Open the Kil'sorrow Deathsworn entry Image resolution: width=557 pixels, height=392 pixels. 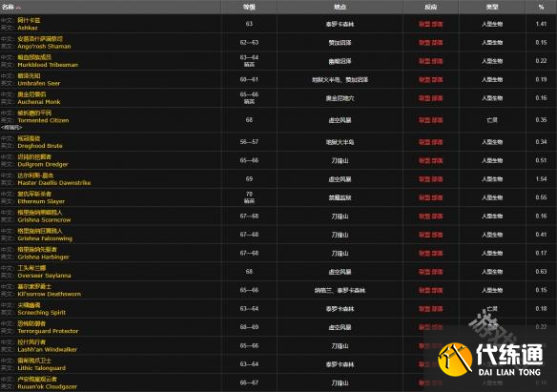(x=50, y=294)
